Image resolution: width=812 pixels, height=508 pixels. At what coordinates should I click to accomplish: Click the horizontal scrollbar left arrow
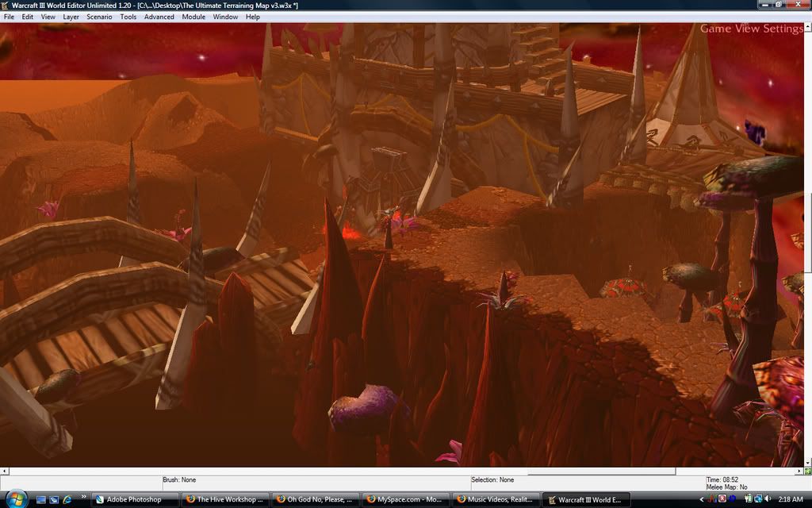(x=4, y=471)
